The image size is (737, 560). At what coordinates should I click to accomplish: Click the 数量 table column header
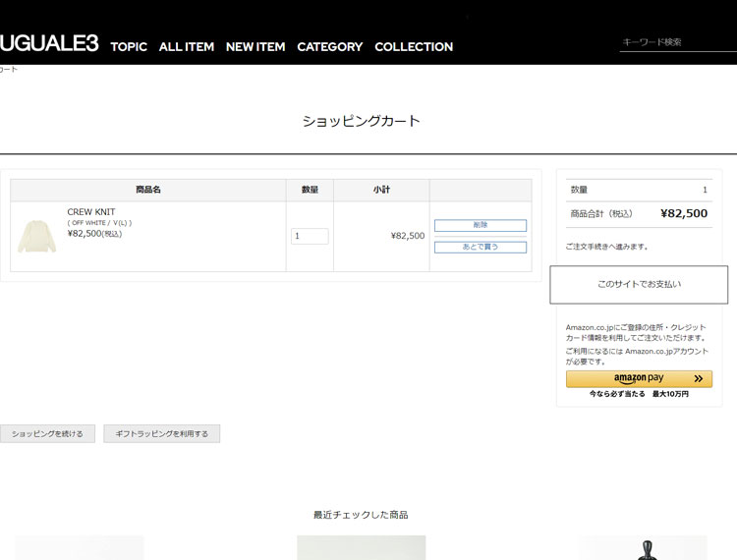click(310, 190)
